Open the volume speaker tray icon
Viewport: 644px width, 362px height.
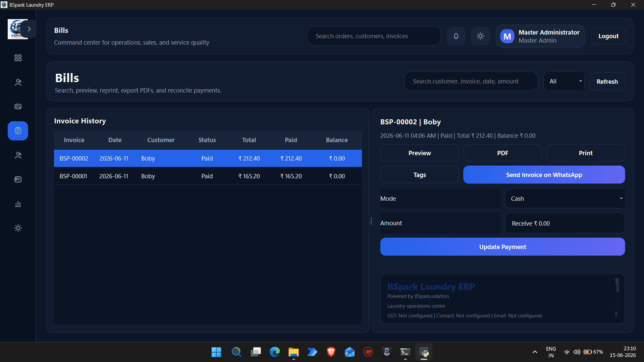[577, 352]
